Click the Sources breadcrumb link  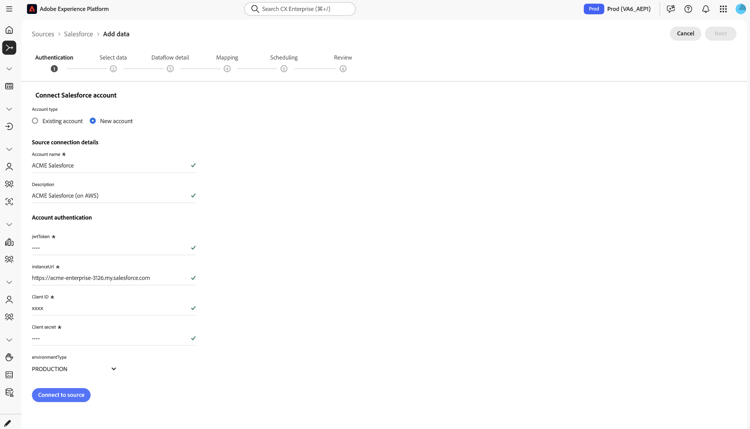(43, 34)
